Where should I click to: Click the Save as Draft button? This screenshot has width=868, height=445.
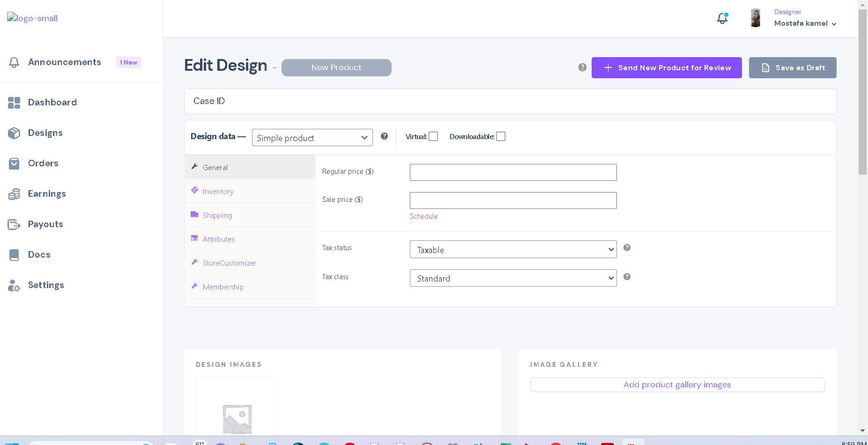point(793,68)
